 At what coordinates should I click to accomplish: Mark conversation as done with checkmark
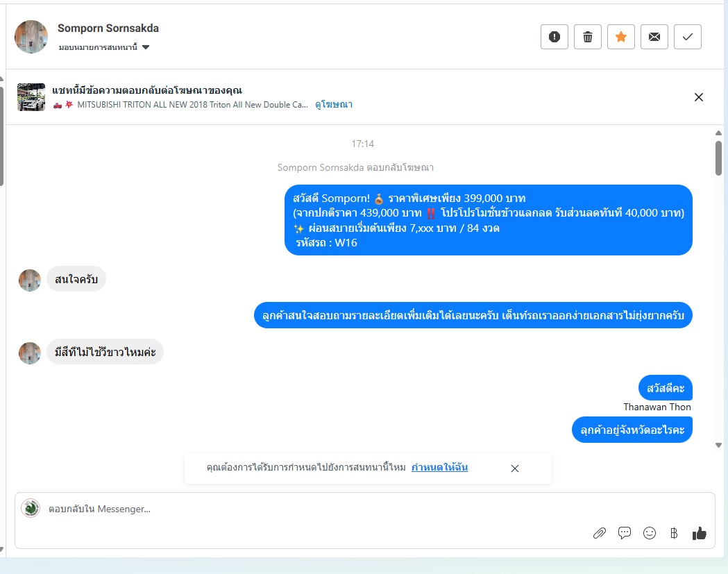688,37
